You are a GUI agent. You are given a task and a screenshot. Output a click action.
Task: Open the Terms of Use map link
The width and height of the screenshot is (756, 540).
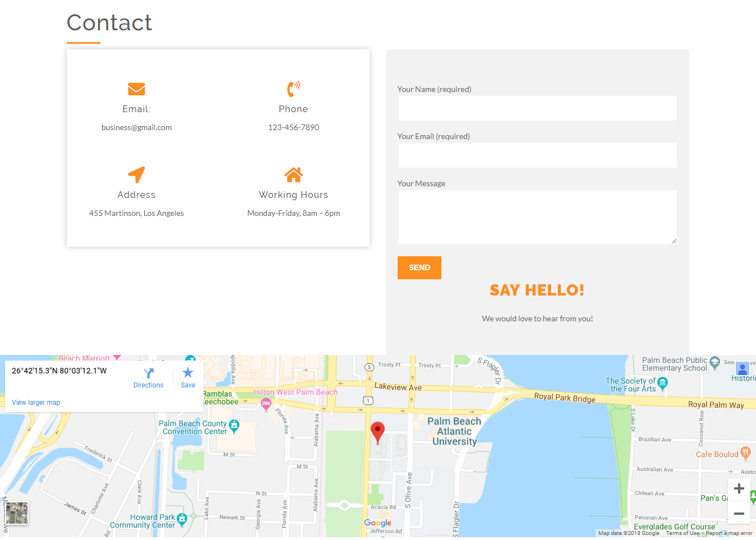[x=683, y=533]
